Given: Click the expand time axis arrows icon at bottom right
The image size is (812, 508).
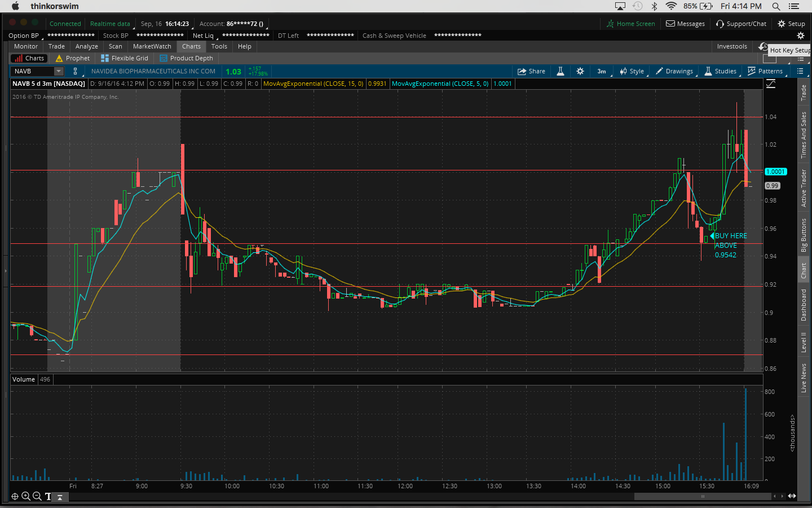Looking at the screenshot, I should click(792, 496).
